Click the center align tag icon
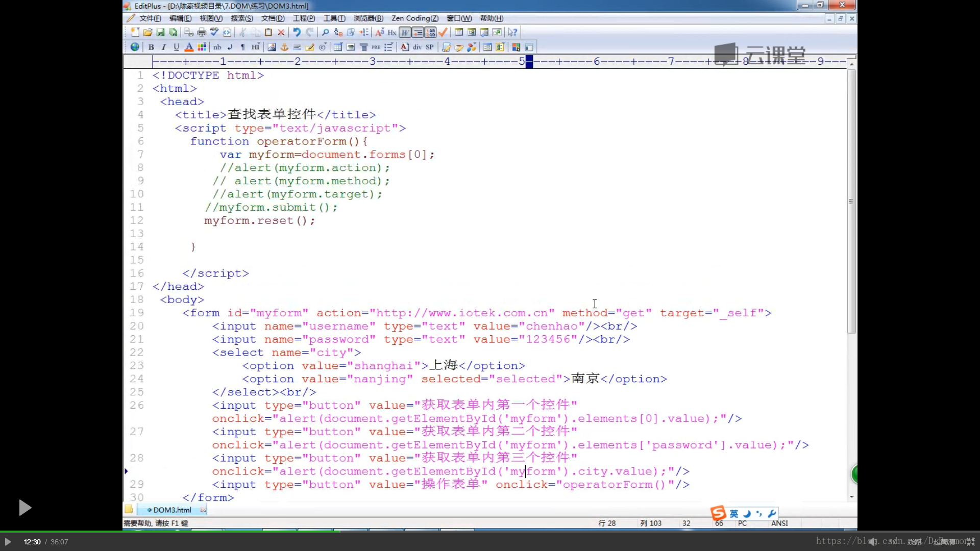The image size is (980, 551). pos(363,47)
